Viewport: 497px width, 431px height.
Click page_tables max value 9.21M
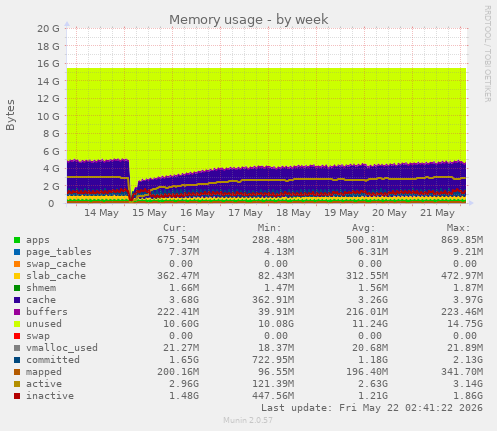tap(468, 252)
